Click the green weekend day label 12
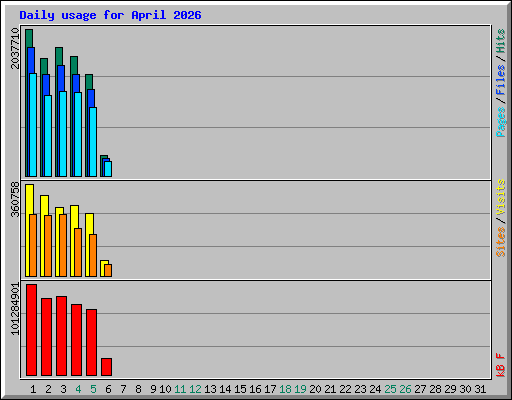 [x=195, y=389]
